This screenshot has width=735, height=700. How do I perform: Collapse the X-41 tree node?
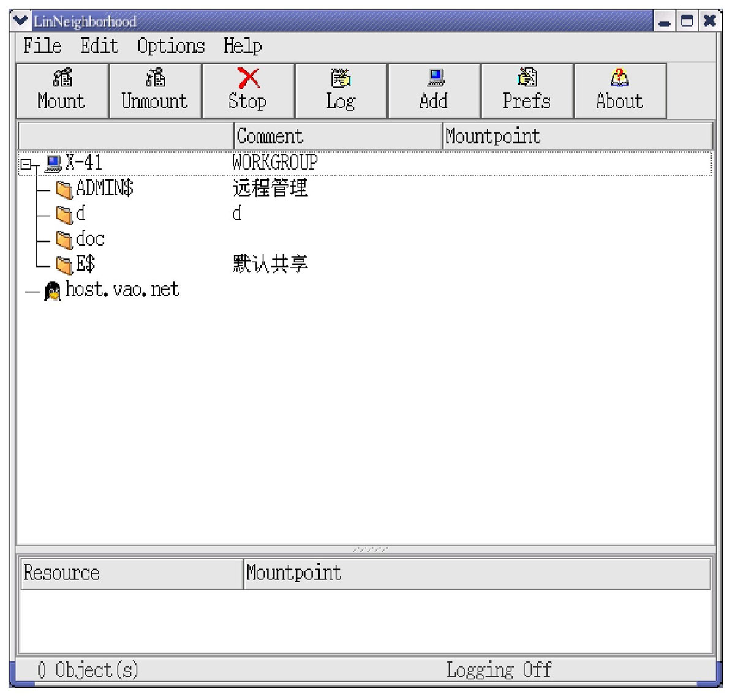26,164
